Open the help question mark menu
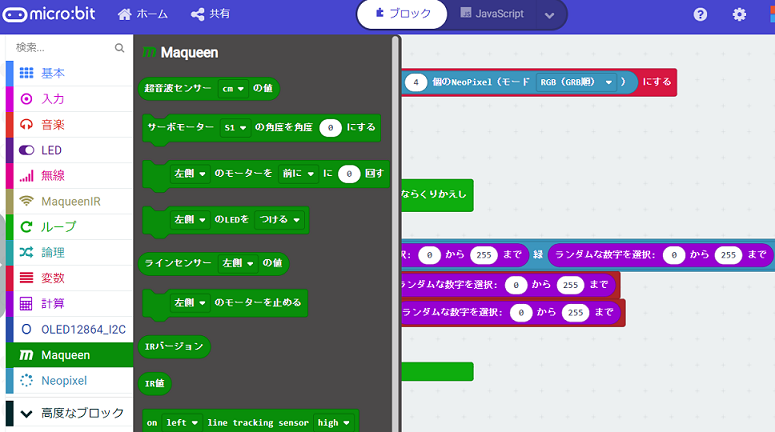 coord(700,14)
